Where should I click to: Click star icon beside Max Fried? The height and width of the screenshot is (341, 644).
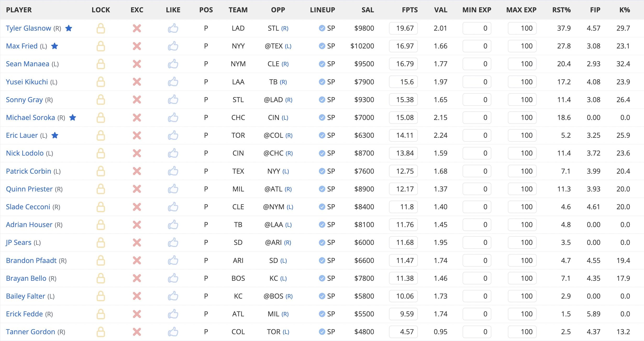54,46
